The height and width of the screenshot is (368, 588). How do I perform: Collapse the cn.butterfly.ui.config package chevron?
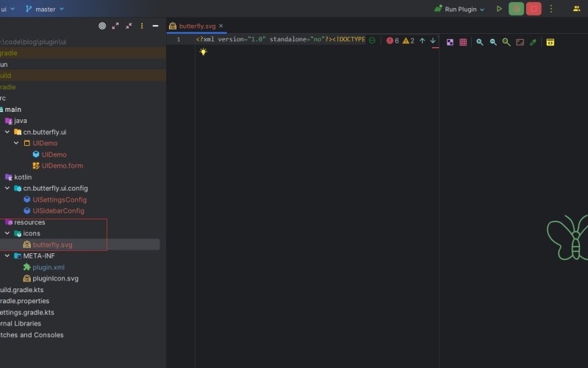7,188
